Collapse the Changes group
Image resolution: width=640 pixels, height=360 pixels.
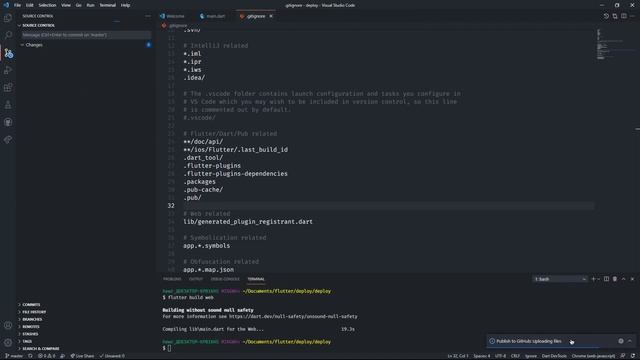(34, 45)
